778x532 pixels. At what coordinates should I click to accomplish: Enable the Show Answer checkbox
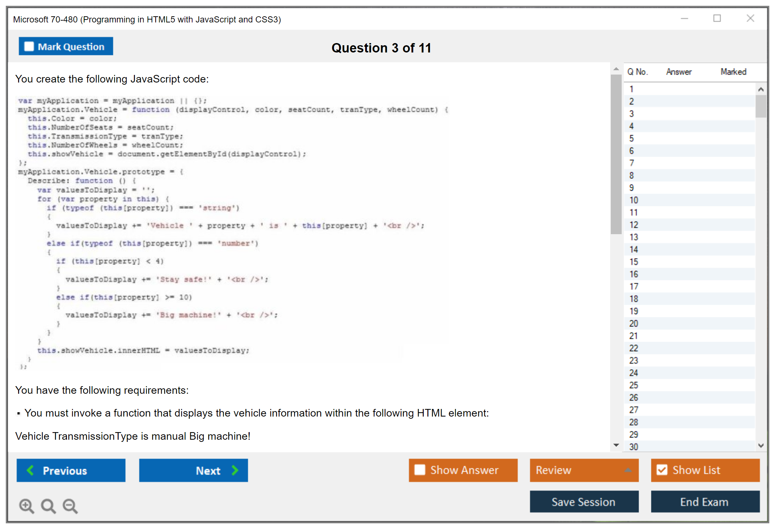420,470
